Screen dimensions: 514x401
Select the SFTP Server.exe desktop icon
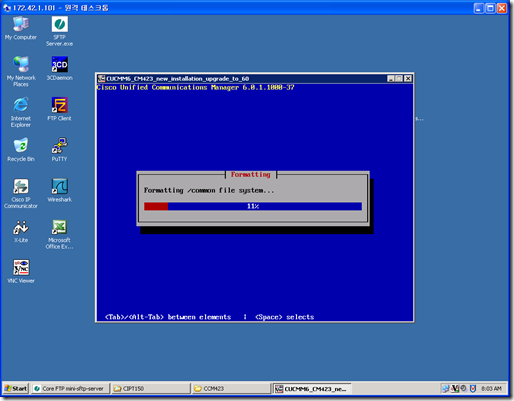pyautogui.click(x=60, y=31)
